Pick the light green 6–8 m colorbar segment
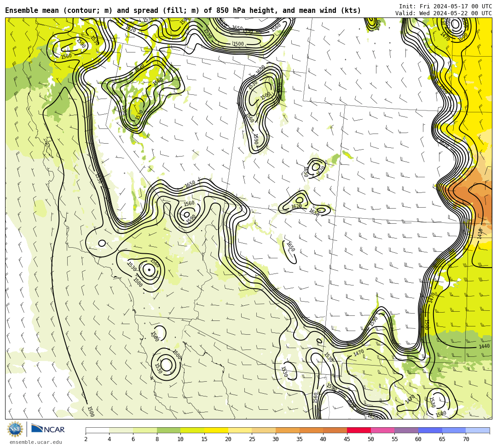The height and width of the screenshot is (448, 497). click(145, 430)
